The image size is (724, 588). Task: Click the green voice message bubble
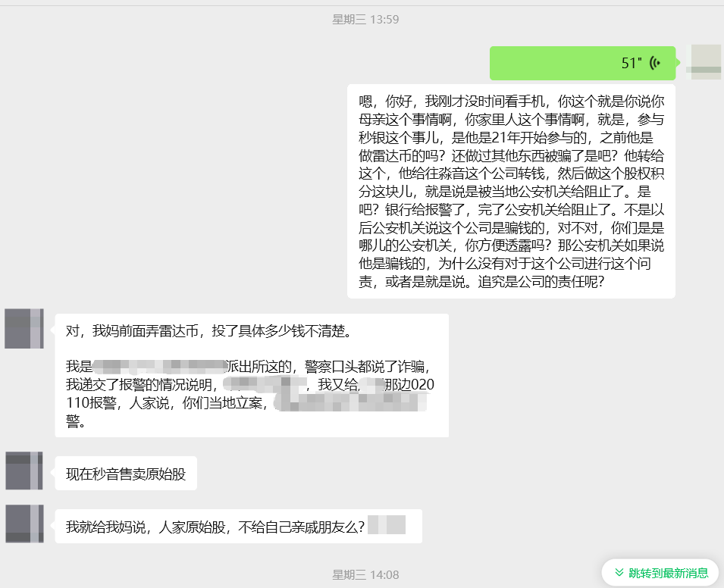click(x=582, y=63)
